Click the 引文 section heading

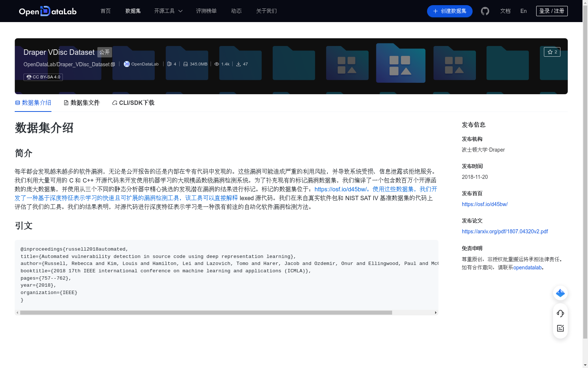24,226
